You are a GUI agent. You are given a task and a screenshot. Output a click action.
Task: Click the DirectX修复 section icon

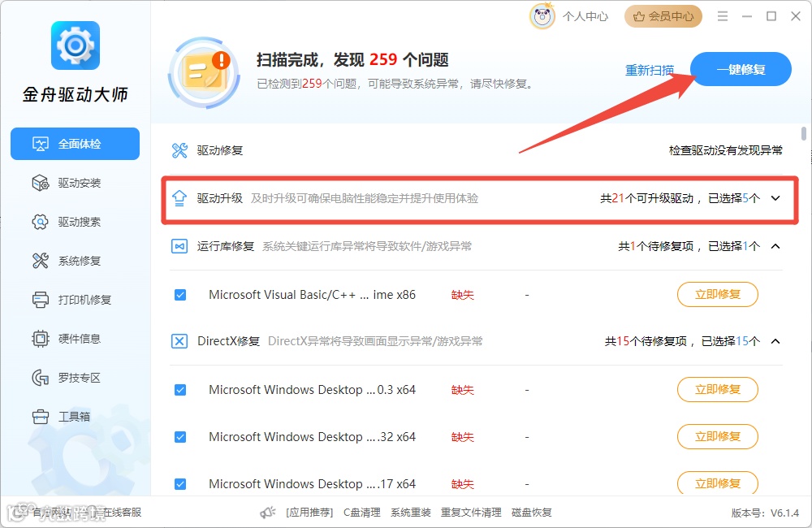(x=179, y=341)
